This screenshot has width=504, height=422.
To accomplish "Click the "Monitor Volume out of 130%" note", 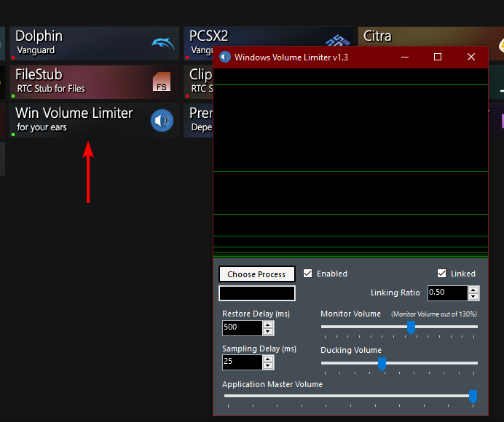I will [434, 314].
